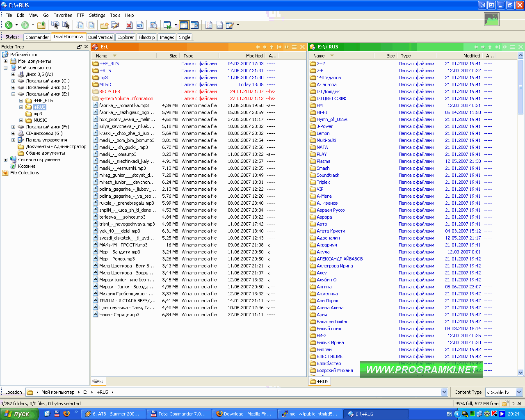Click right pane vertical scrollbar thumb

click(x=521, y=87)
